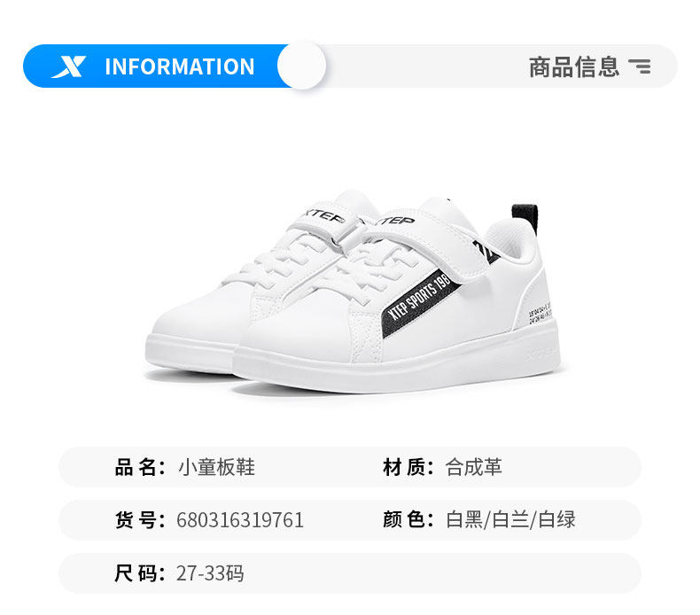700x615 pixels.
Task: Click the XTEP SPORTS black side stripe
Action: 421,302
